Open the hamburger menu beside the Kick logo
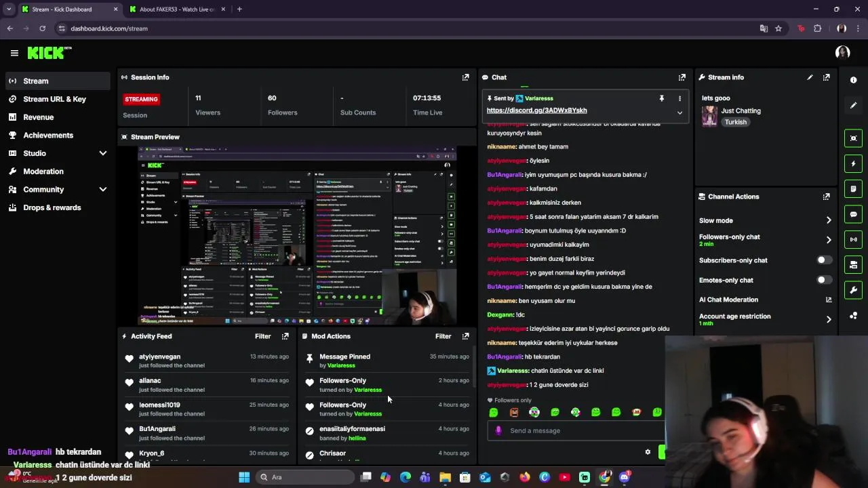Screen dimensions: 868x488 [x=14, y=53]
